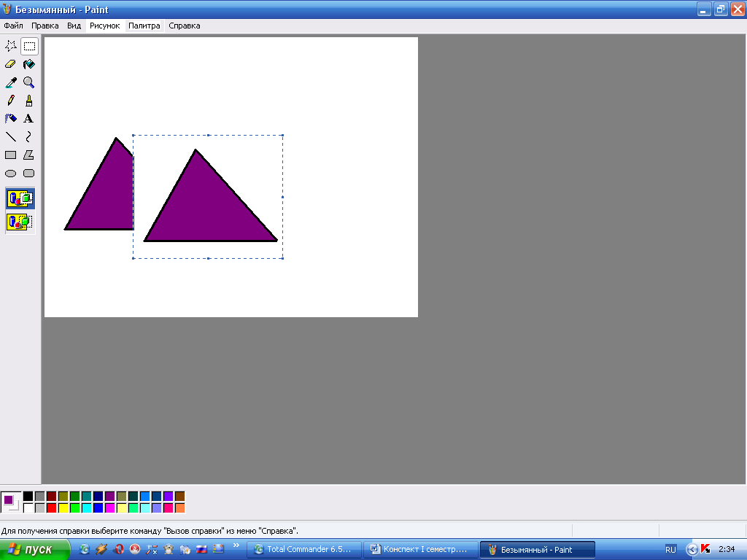Pick the light gray color swatch
The height and width of the screenshot is (560, 747).
tap(39, 508)
